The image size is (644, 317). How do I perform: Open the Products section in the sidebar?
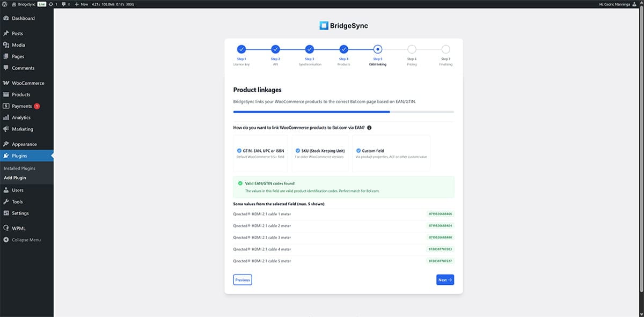[21, 94]
